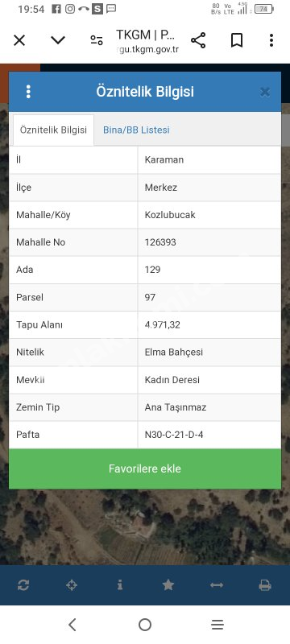The image size is (290, 644).
Task: Close the Öznitelik Bilgisi panel
Action: click(265, 92)
